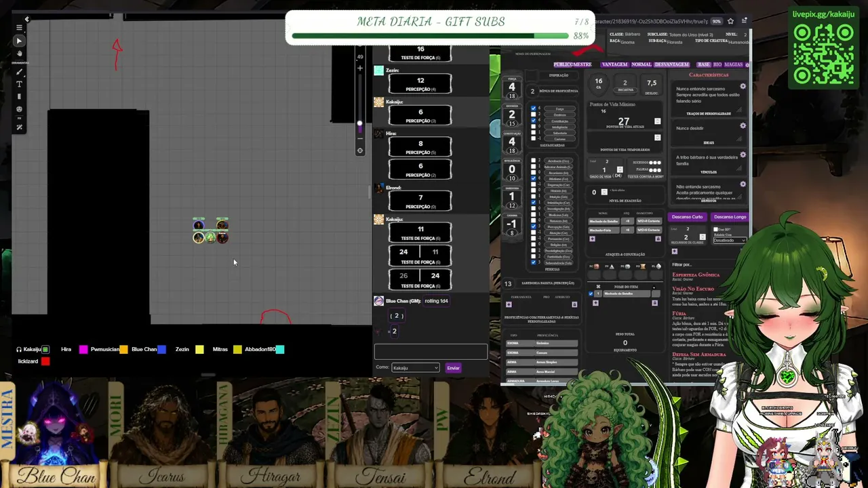Toggle Destreza saving throw proficiency checkbox

click(x=534, y=115)
